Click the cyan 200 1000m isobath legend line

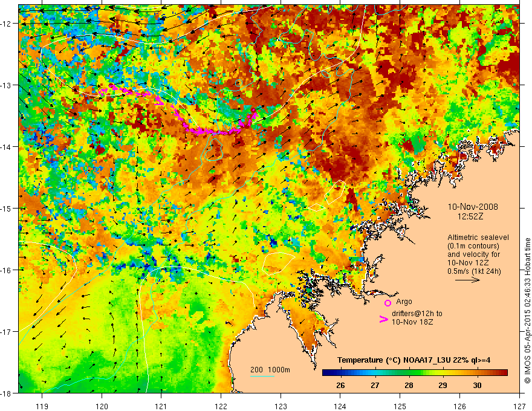click(x=262, y=376)
